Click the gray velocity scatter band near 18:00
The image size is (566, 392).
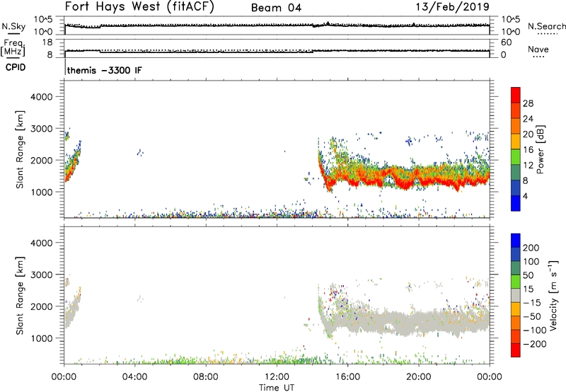pyautogui.click(x=383, y=321)
